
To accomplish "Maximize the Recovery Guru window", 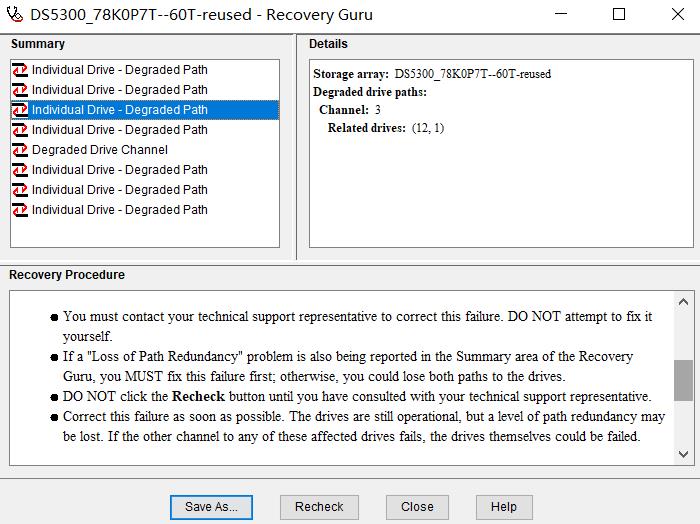I will coord(619,14).
